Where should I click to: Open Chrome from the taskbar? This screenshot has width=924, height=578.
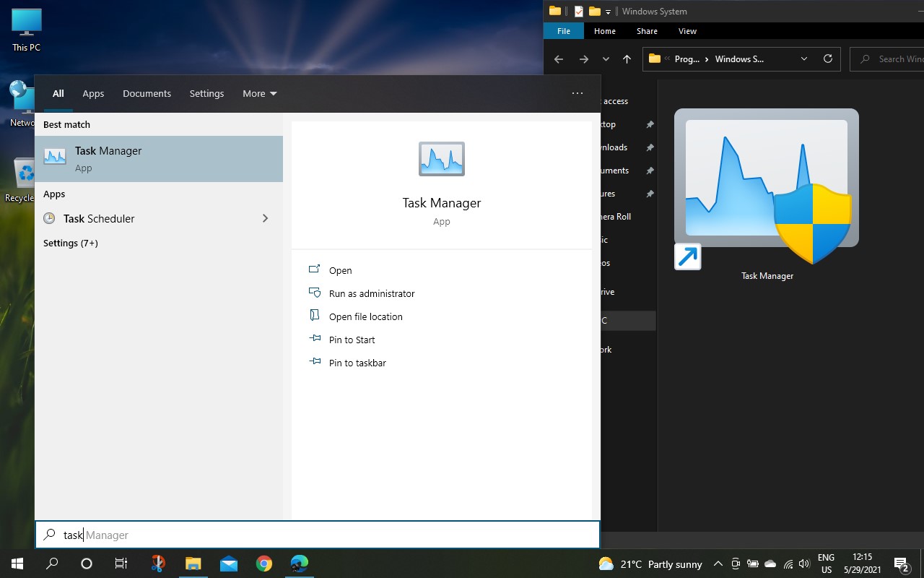click(x=264, y=564)
